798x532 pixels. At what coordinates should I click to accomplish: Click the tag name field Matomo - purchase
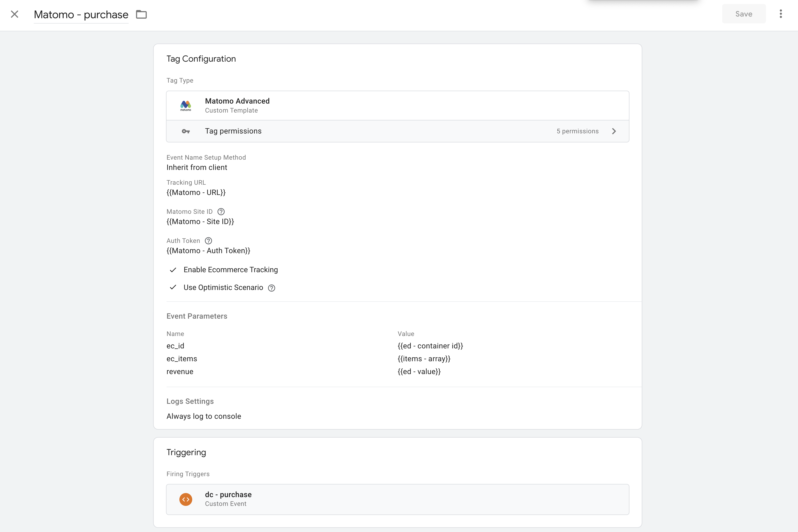pos(81,14)
